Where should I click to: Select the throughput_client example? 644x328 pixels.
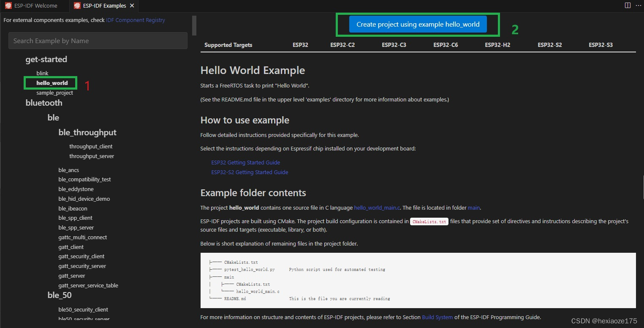91,146
